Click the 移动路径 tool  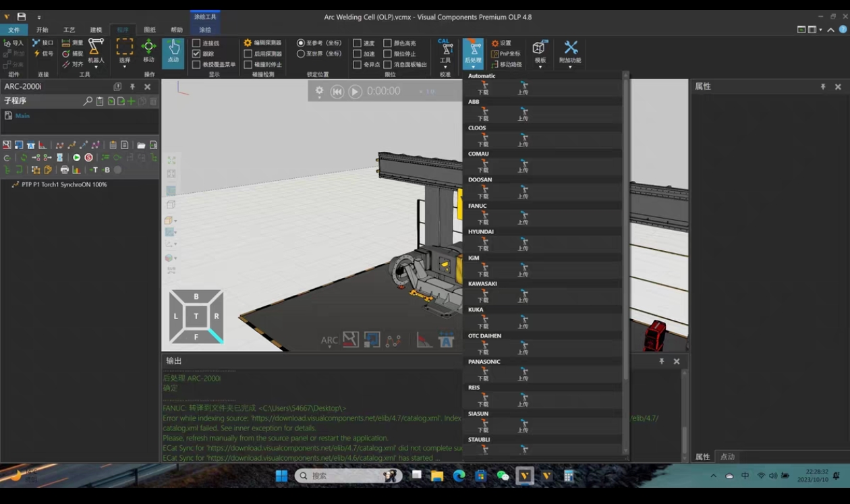507,65
